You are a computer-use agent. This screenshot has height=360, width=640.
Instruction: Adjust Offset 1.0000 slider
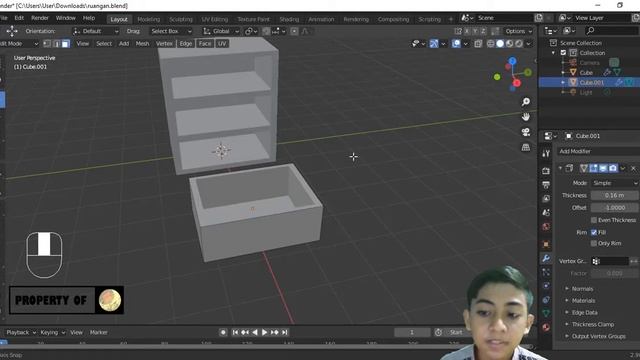[615, 207]
